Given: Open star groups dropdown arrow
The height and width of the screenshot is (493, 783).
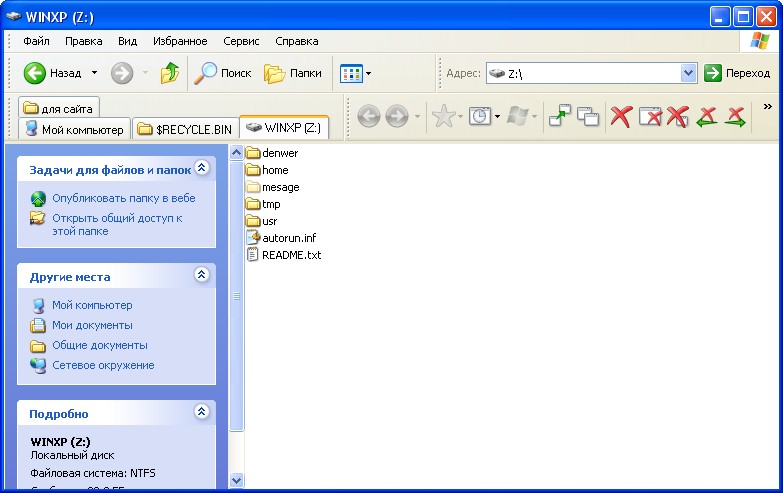Looking at the screenshot, I should [x=460, y=117].
